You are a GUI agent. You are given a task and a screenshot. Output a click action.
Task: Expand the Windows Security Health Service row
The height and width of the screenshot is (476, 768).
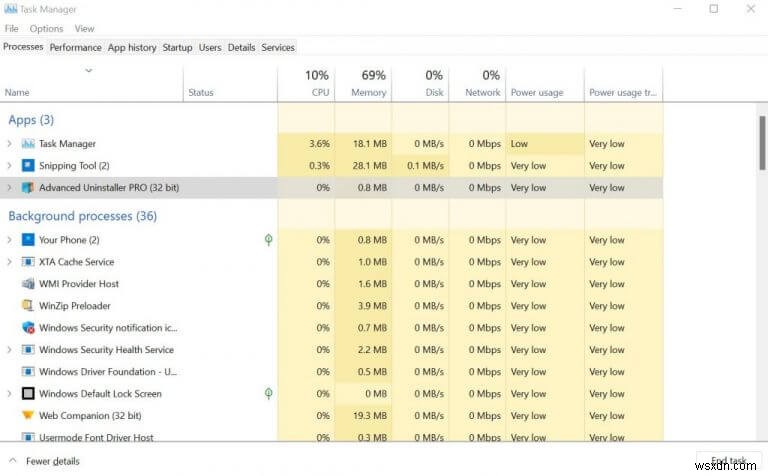point(9,350)
